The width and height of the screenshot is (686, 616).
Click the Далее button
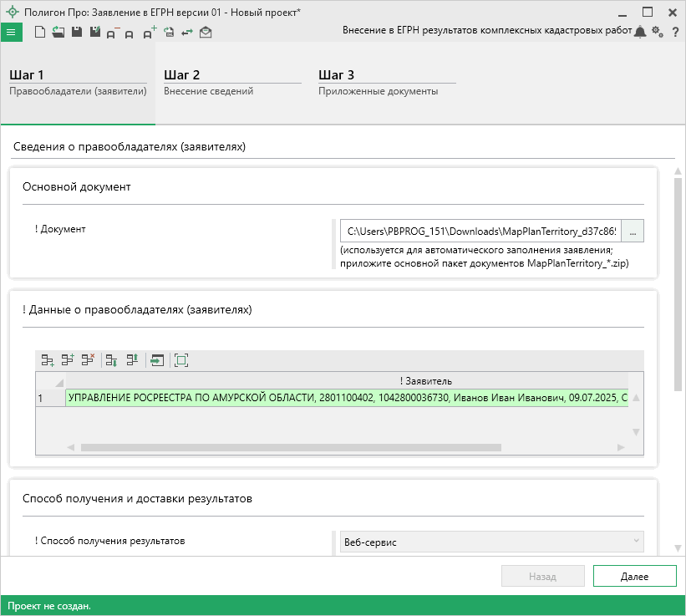[x=634, y=576]
